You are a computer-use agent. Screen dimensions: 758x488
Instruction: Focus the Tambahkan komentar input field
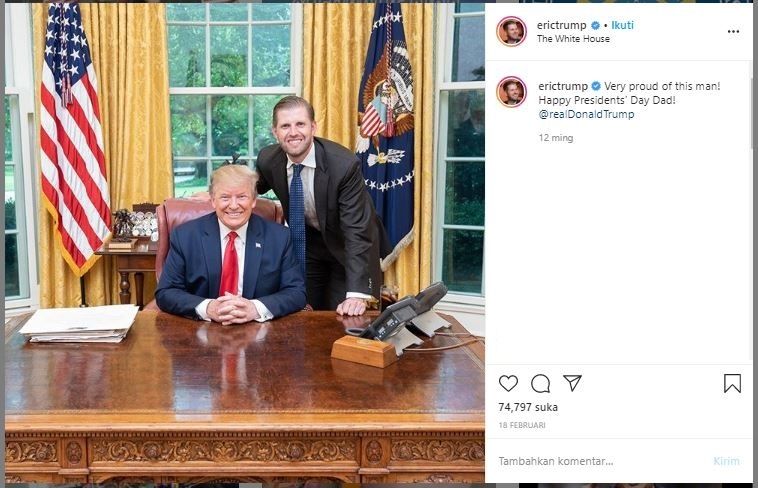tap(599, 461)
